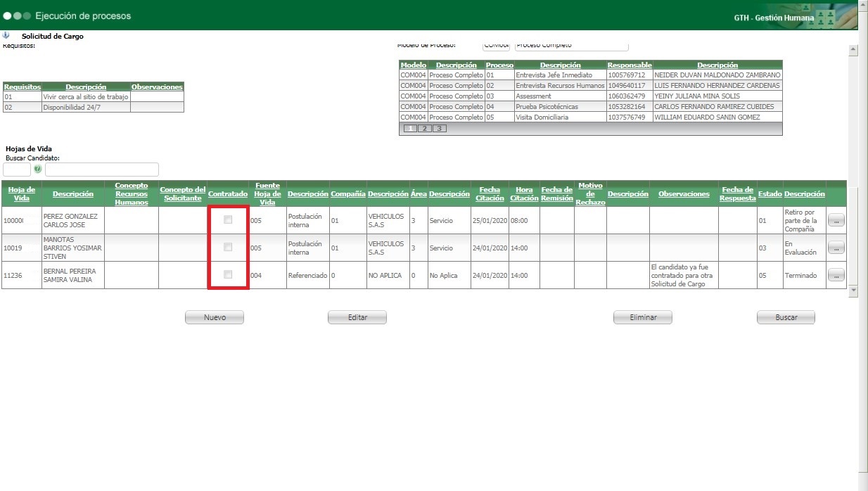Select 'NEIDER DUVAN MALDONADO ZAMBRANO' cell

[717, 75]
